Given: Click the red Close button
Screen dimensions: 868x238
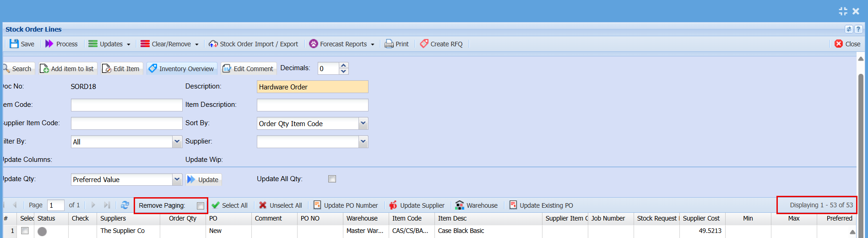Looking at the screenshot, I should [x=847, y=44].
